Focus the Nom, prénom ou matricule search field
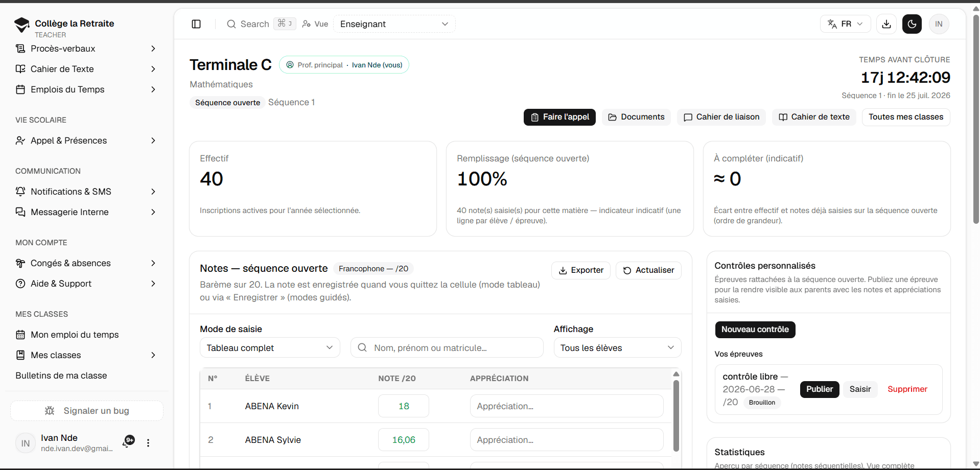The height and width of the screenshot is (470, 980). [x=447, y=347]
